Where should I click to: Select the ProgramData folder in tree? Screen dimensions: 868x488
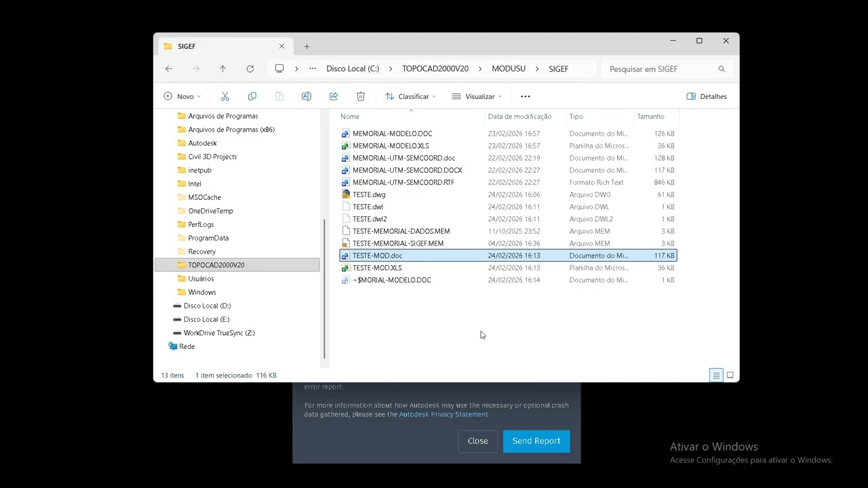point(208,238)
